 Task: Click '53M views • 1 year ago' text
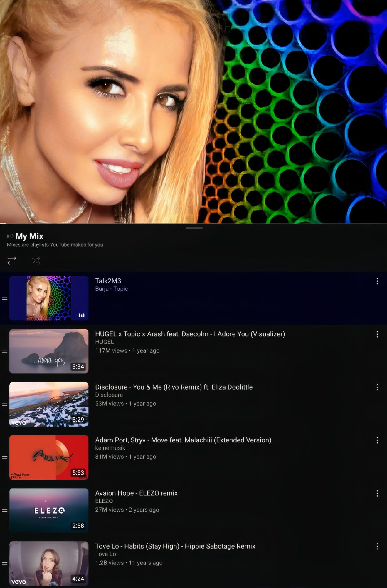[125, 404]
